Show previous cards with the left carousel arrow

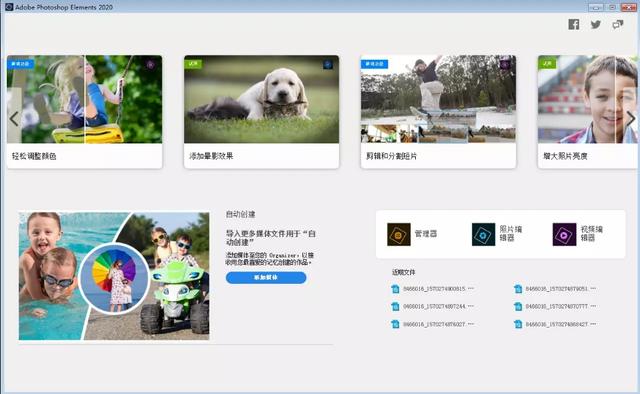[14, 119]
